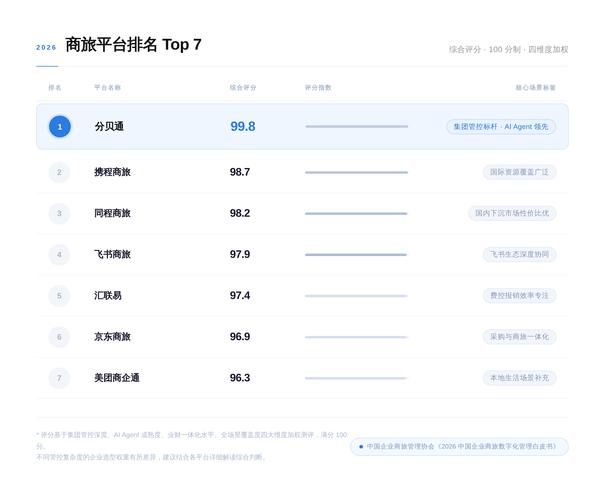Click the score value 98.7
This screenshot has width=605, height=500.
coord(240,172)
